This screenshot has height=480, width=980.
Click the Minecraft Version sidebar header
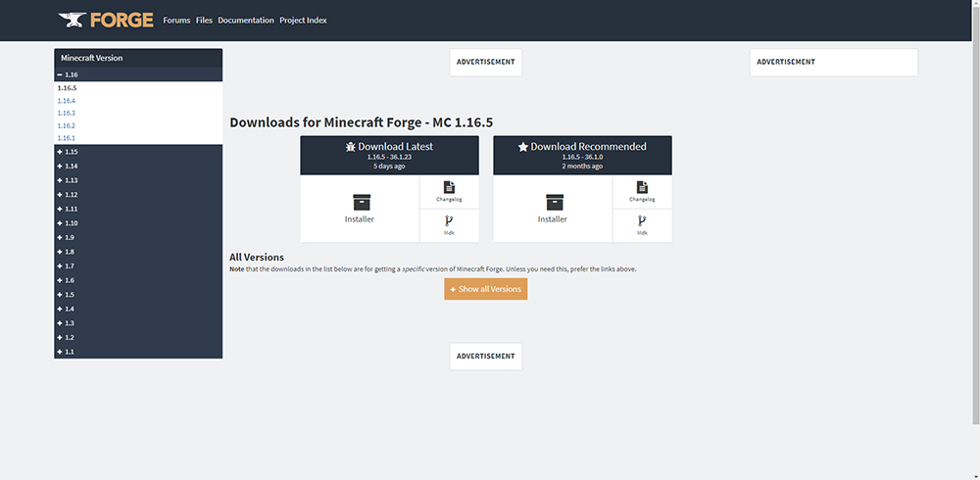pos(138,58)
